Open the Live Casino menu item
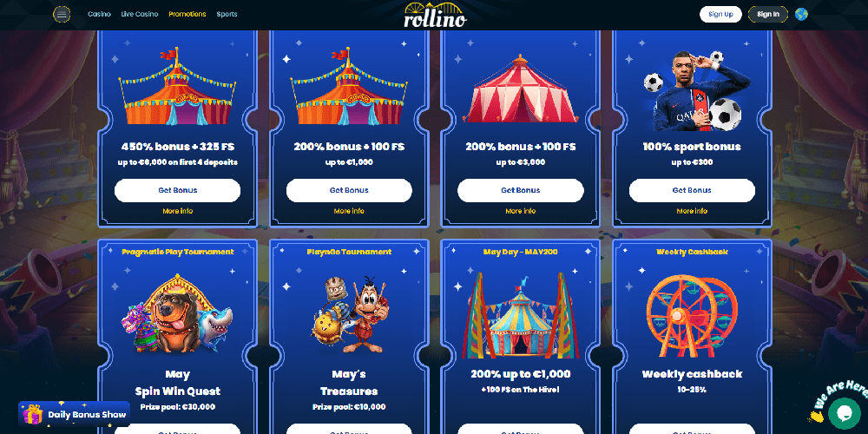 click(x=140, y=15)
